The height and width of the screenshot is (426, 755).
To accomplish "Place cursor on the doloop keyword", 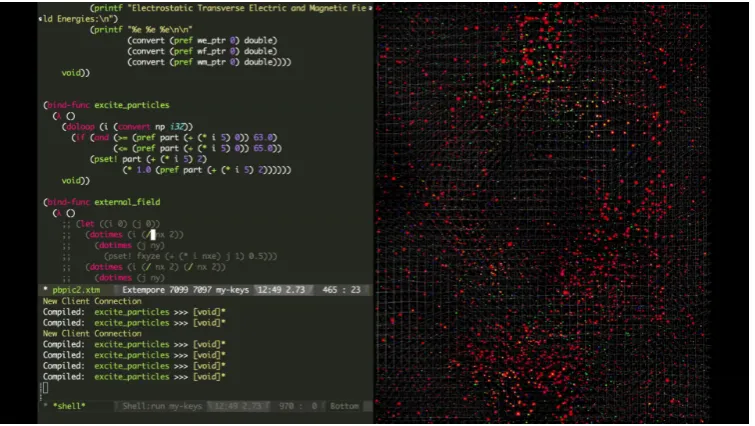I will tap(80, 127).
